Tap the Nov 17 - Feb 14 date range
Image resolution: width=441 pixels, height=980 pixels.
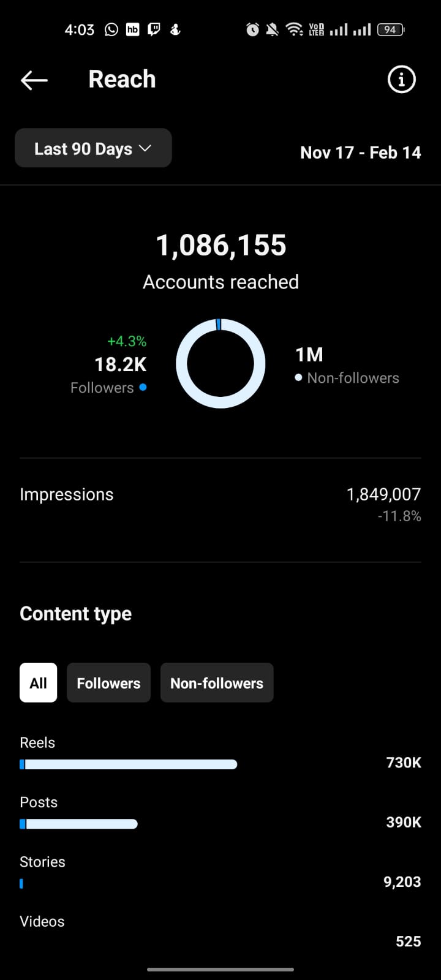pyautogui.click(x=361, y=153)
